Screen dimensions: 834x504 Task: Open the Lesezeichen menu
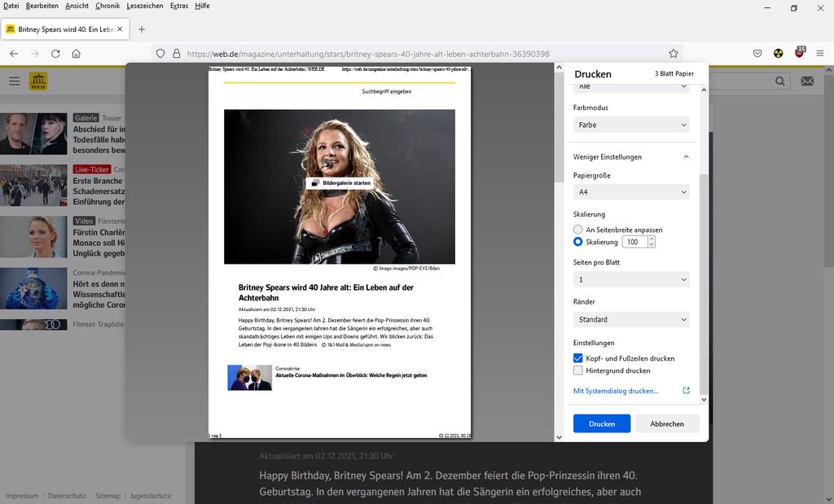pos(147,6)
